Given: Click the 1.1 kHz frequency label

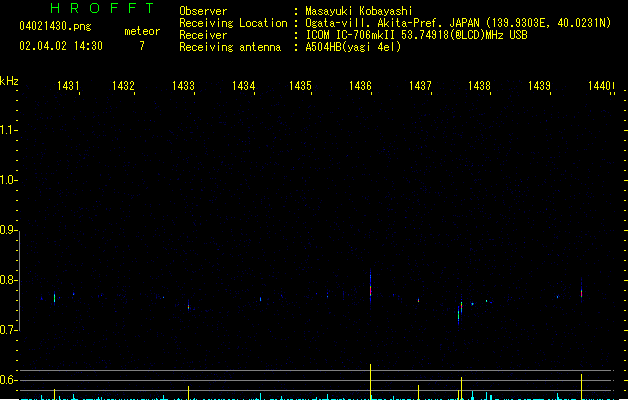Looking at the screenshot, I should [7, 130].
